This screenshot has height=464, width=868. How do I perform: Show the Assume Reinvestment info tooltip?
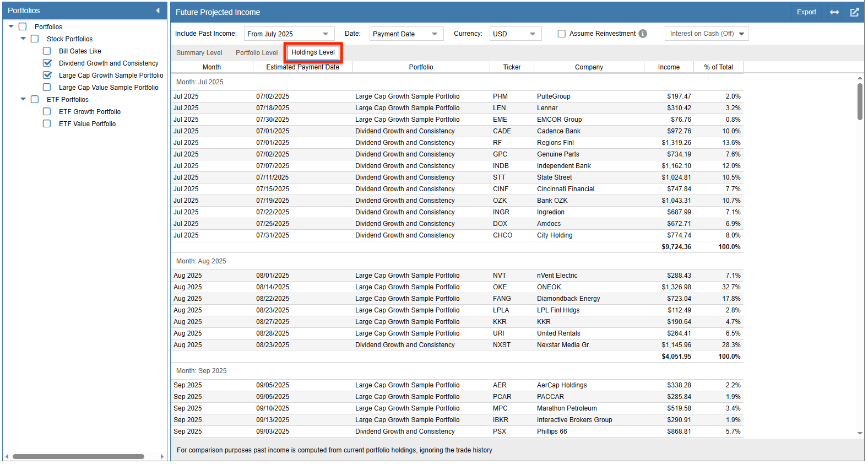(x=643, y=34)
